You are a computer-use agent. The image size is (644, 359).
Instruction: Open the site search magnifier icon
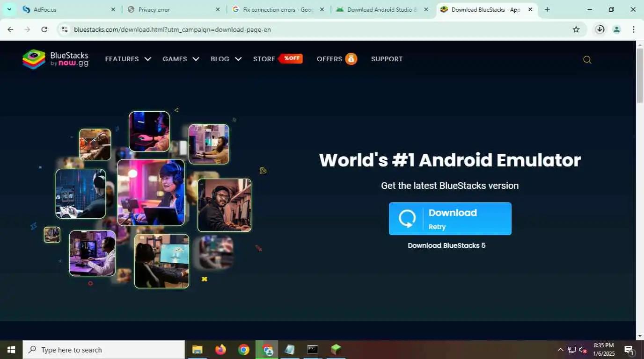coord(587,59)
